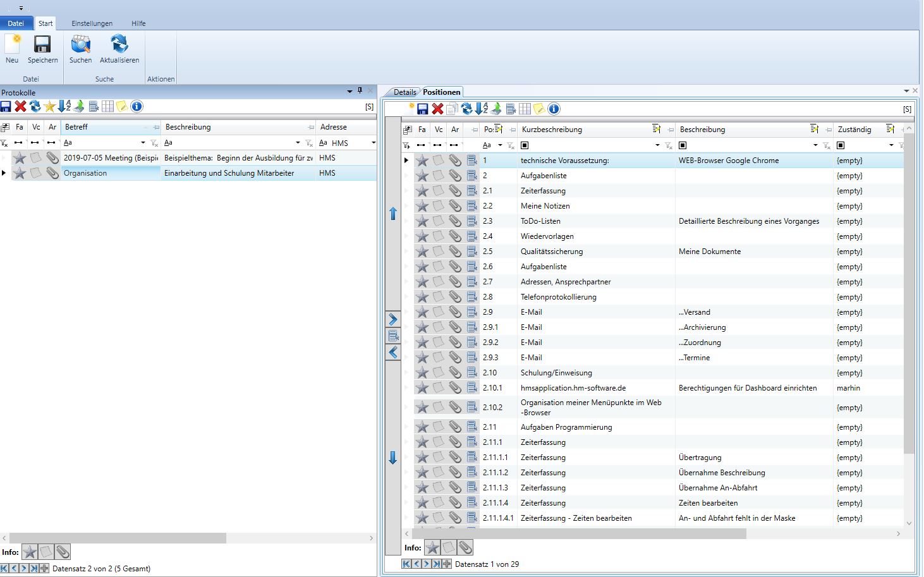This screenshot has width=924, height=577.
Task: Click gold star icon in Protokolle toolbar
Action: click(49, 106)
